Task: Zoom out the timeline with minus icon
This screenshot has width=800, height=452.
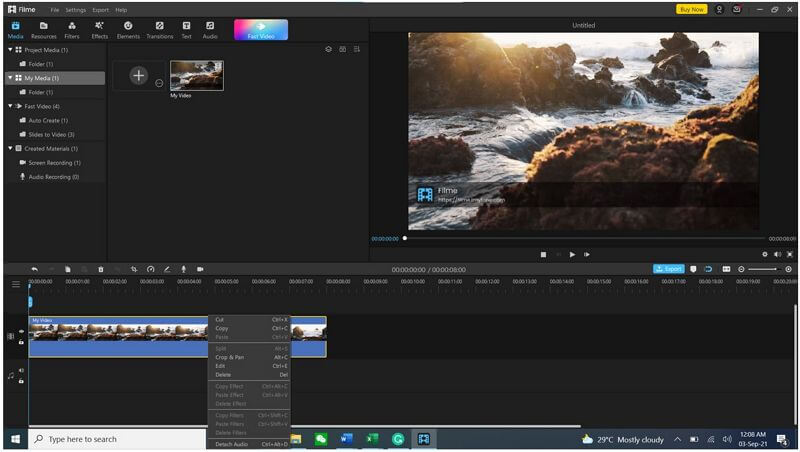Action: [741, 269]
